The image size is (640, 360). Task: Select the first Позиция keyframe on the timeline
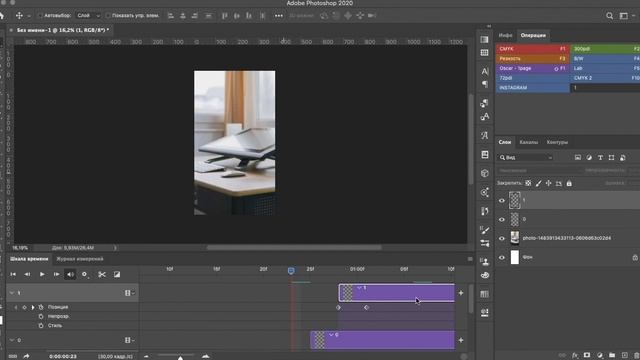(x=338, y=307)
